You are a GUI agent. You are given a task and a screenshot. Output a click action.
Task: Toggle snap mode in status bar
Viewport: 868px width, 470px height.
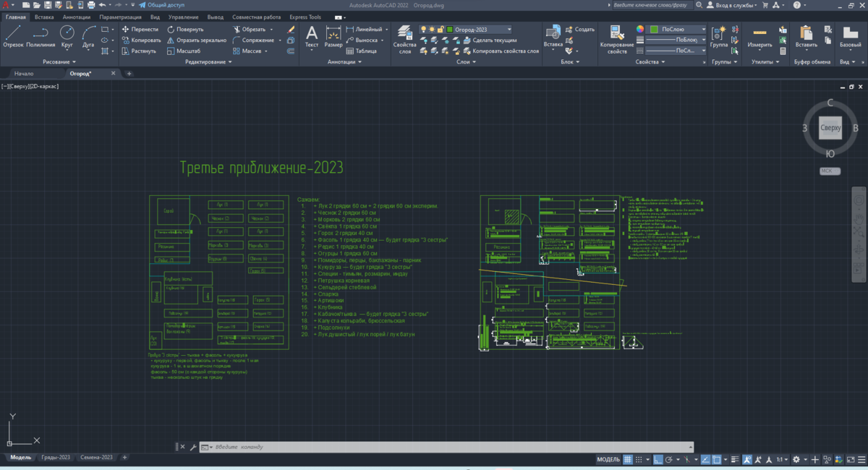(639, 459)
